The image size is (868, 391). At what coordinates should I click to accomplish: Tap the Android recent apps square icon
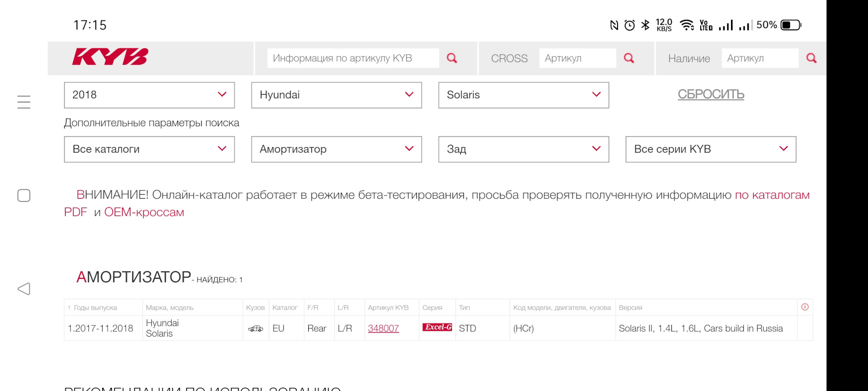click(x=24, y=195)
